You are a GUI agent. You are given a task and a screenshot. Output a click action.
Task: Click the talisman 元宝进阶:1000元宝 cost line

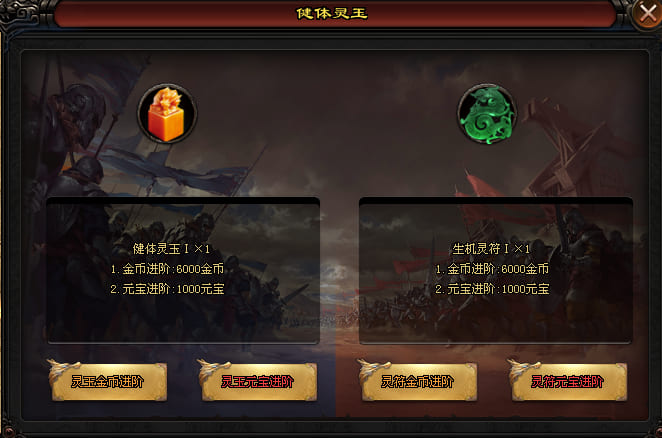click(492, 289)
